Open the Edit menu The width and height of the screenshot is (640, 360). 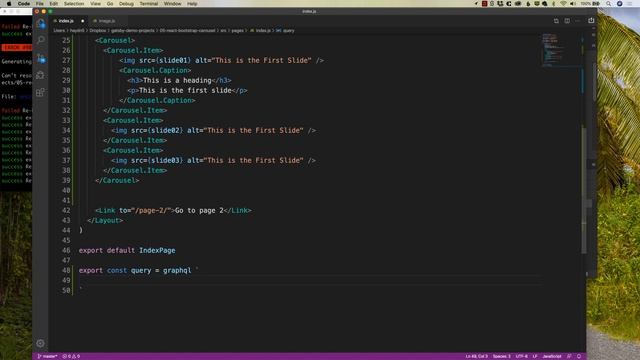pyautogui.click(x=53, y=4)
